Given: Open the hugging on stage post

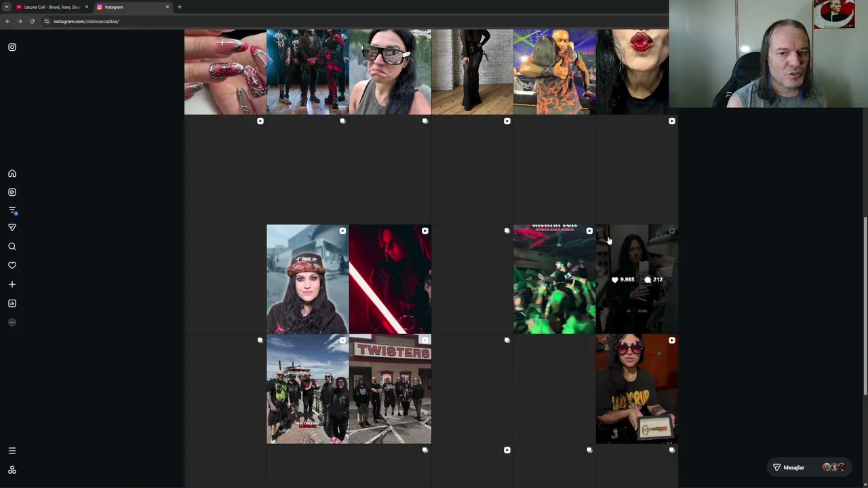Looking at the screenshot, I should (555, 71).
